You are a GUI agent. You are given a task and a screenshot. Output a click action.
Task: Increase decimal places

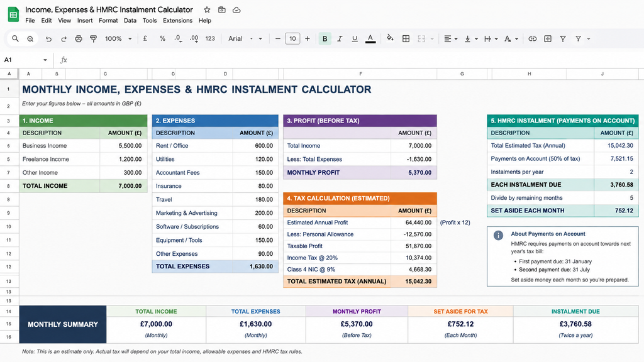tap(194, 38)
